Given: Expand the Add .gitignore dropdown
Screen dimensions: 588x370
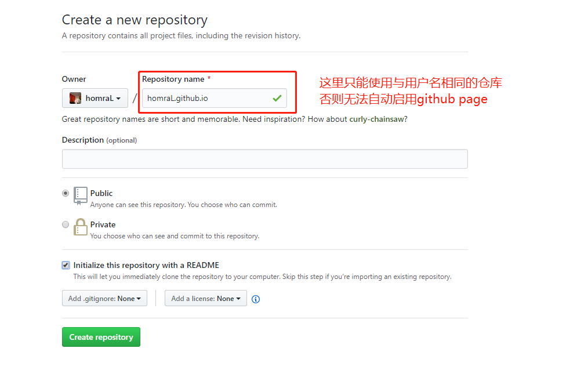Looking at the screenshot, I should pyautogui.click(x=104, y=299).
